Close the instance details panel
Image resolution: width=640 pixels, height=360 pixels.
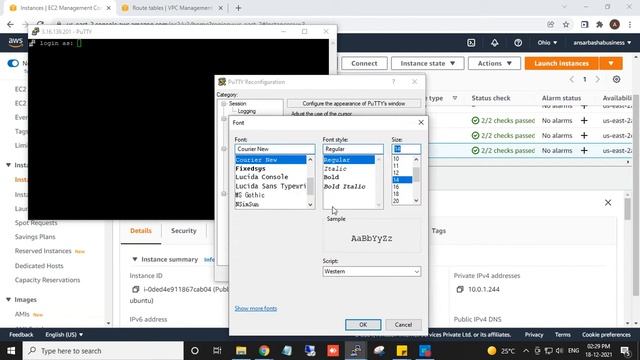coord(608,202)
